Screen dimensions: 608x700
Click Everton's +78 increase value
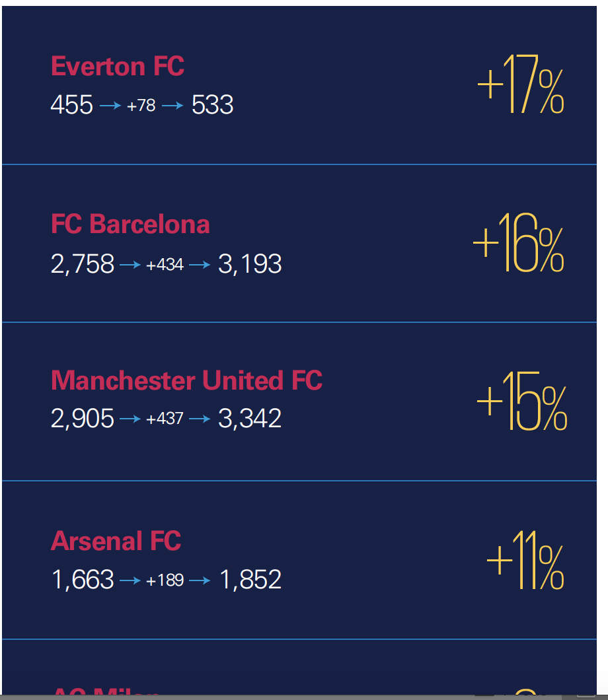[141, 106]
